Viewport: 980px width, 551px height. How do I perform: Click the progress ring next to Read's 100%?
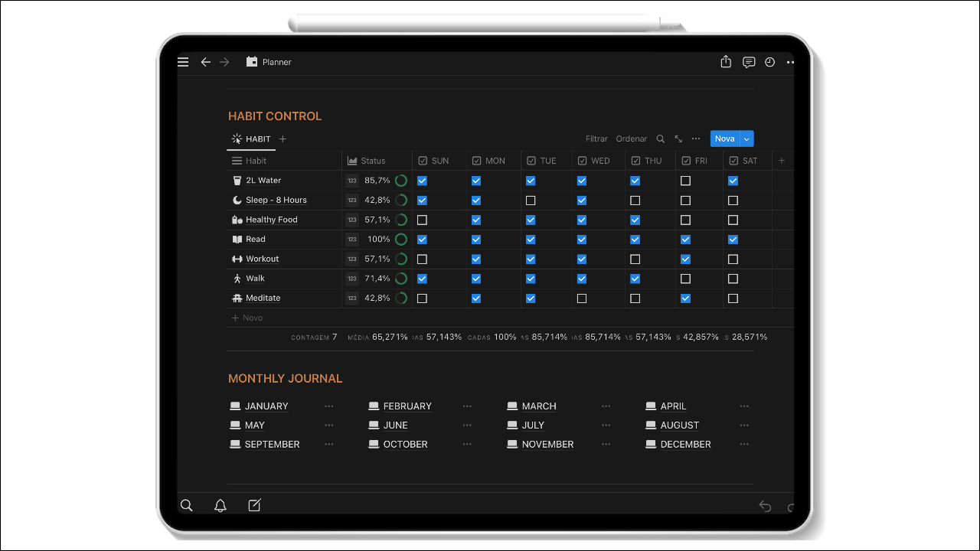tap(400, 239)
